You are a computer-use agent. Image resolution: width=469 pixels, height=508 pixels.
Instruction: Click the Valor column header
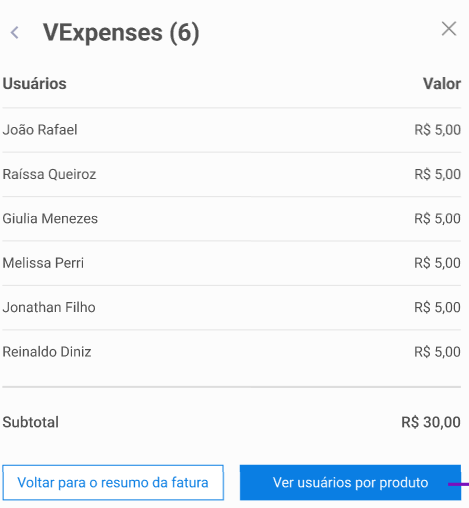pyautogui.click(x=442, y=83)
